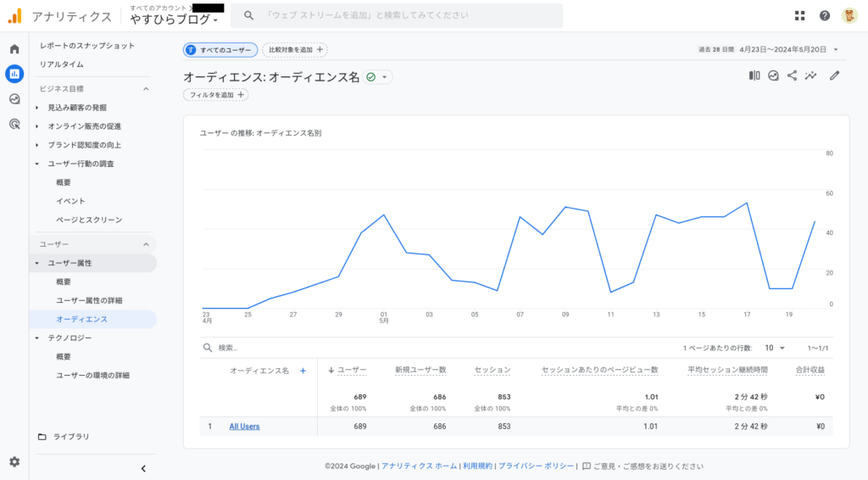Image resolution: width=868 pixels, height=480 pixels.
Task: Click the All Users audience link
Action: pos(244,427)
